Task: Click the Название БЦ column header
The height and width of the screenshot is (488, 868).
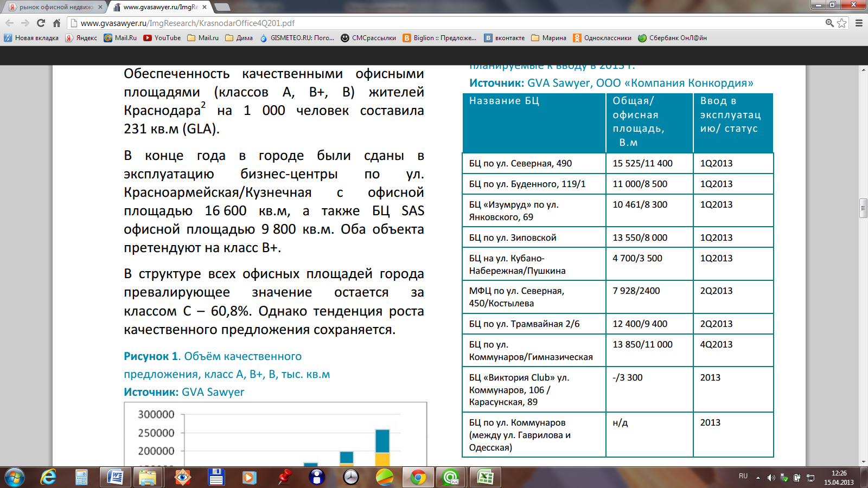Action: (534, 123)
